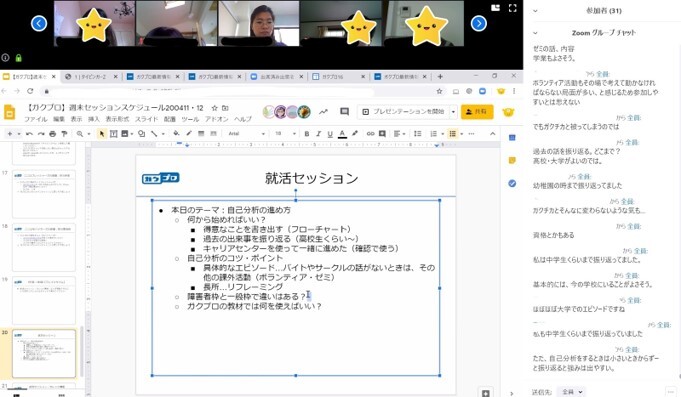Open the Arial font dropdown
This screenshot has width=681, height=397.
pos(246,134)
